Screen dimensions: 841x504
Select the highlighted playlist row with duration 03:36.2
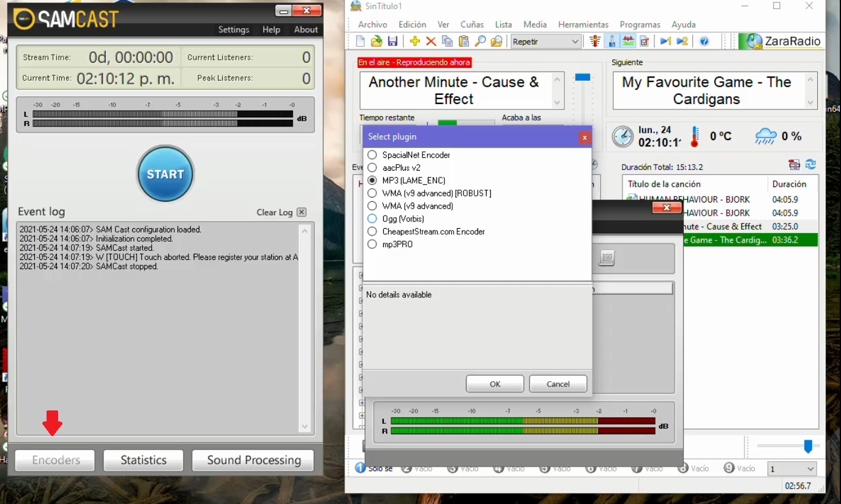(751, 240)
